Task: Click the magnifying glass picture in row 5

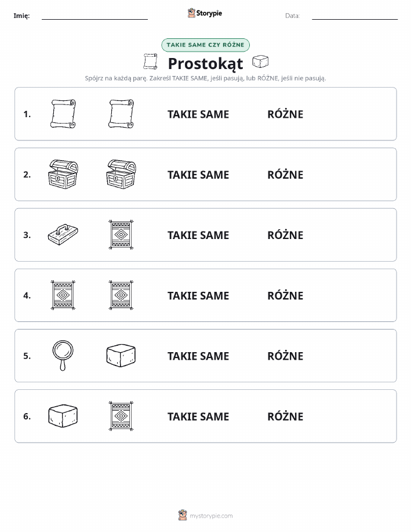Action: click(63, 356)
